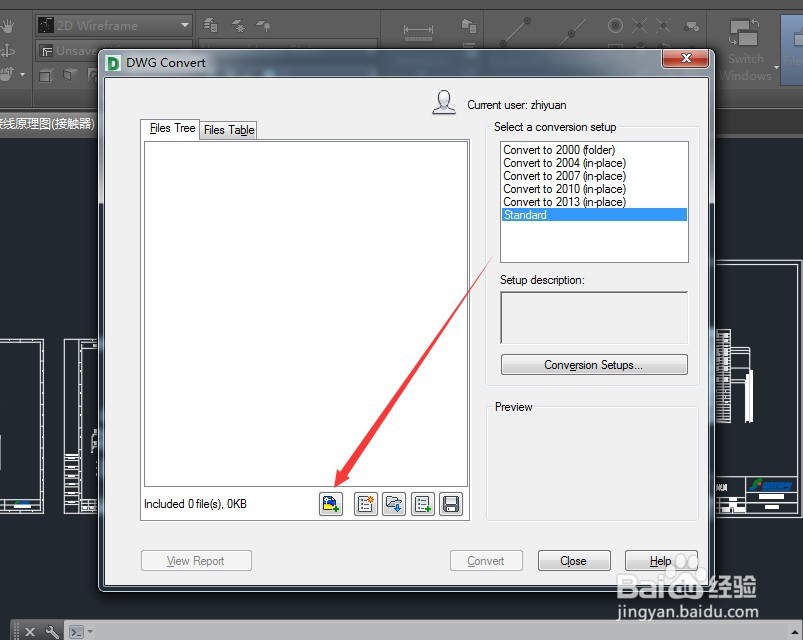Click the wrench customize icon on command line
The height and width of the screenshot is (640, 803).
point(52,632)
